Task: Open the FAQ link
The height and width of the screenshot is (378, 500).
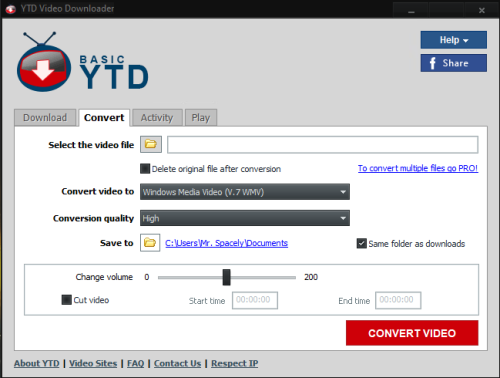Action: tap(135, 363)
